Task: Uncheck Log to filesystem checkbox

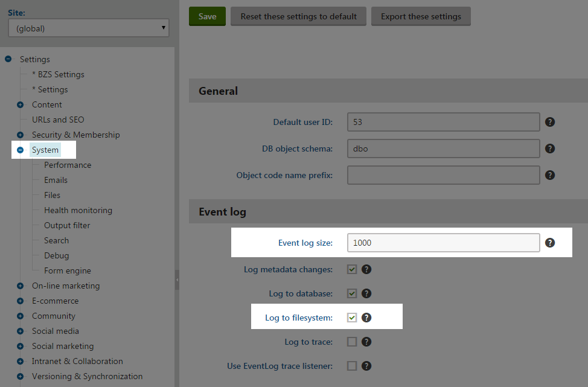Action: pyautogui.click(x=352, y=318)
